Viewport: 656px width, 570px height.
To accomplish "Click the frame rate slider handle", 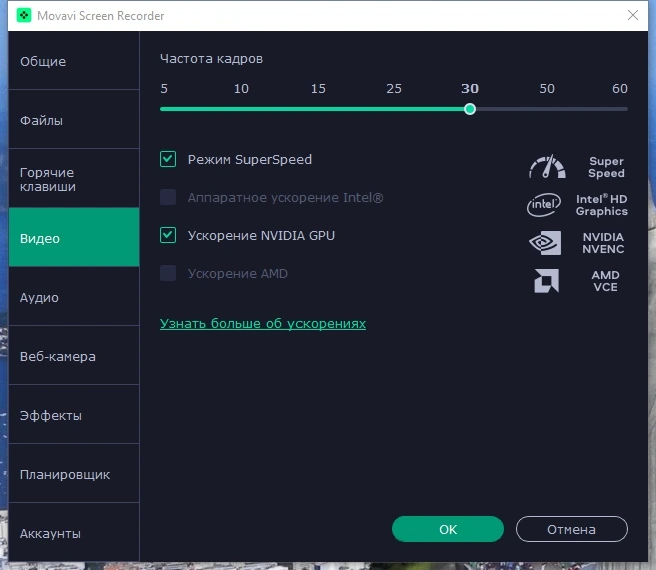I will pyautogui.click(x=470, y=109).
